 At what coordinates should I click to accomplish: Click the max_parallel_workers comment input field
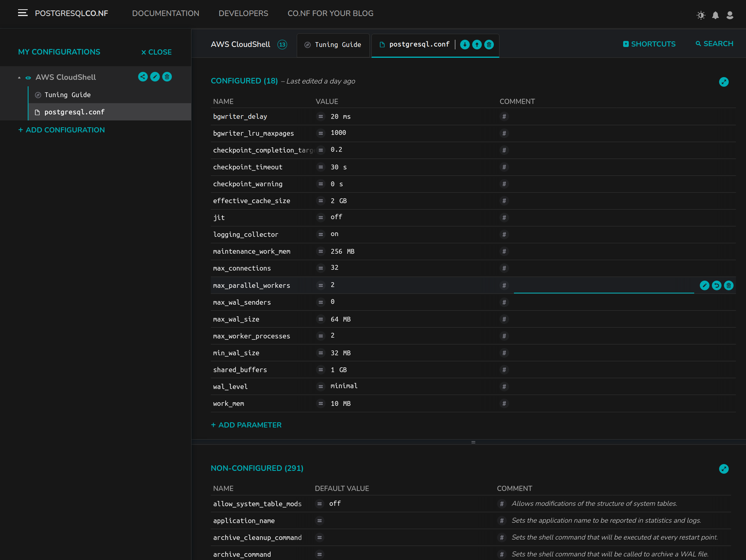pyautogui.click(x=603, y=285)
